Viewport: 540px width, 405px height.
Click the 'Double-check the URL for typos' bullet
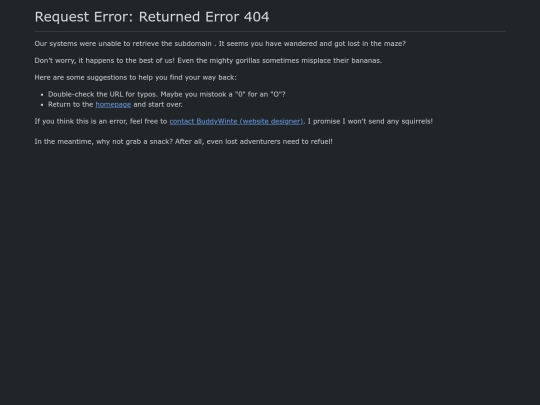pyautogui.click(x=167, y=94)
